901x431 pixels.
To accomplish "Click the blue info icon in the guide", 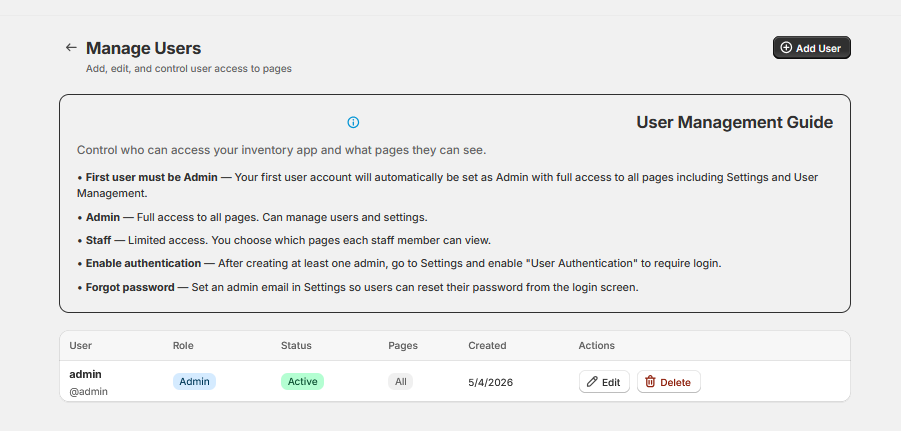I will coord(353,122).
